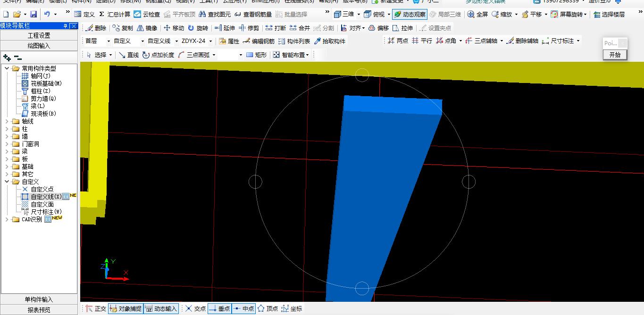Image resolution: width=644 pixels, height=315 pixels.
Task: Select the 合并 merge tool
Action: click(300, 28)
